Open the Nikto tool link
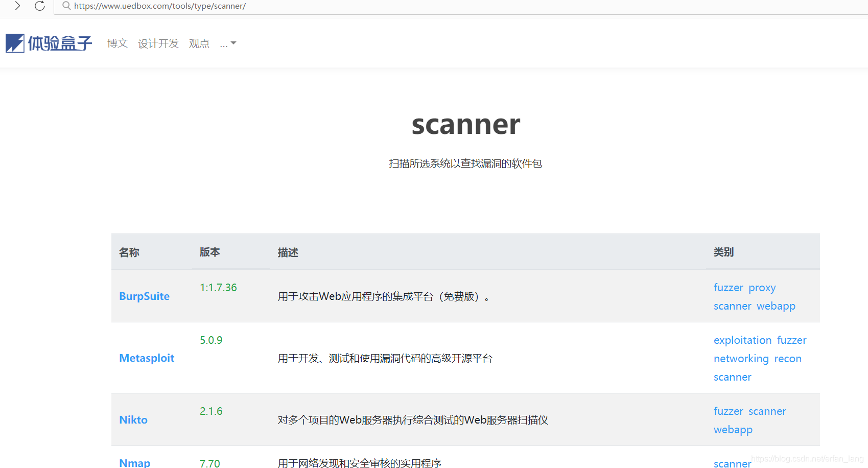The height and width of the screenshot is (468, 868). [133, 420]
